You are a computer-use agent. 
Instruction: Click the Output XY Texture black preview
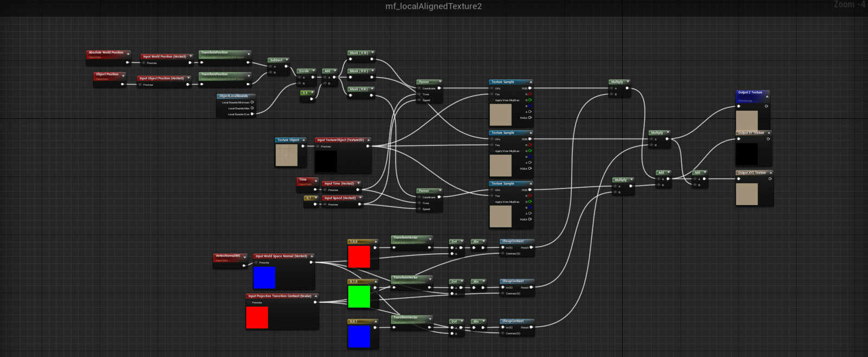pyautogui.click(x=746, y=154)
